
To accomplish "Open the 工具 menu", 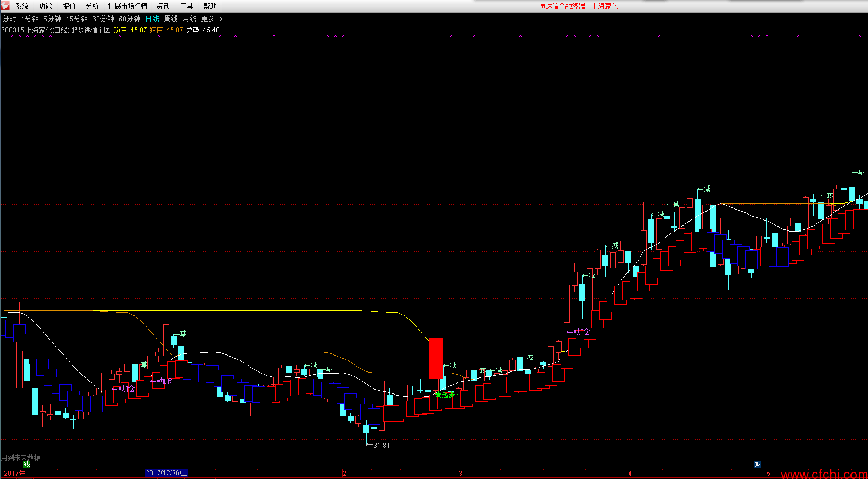I will pos(187,6).
